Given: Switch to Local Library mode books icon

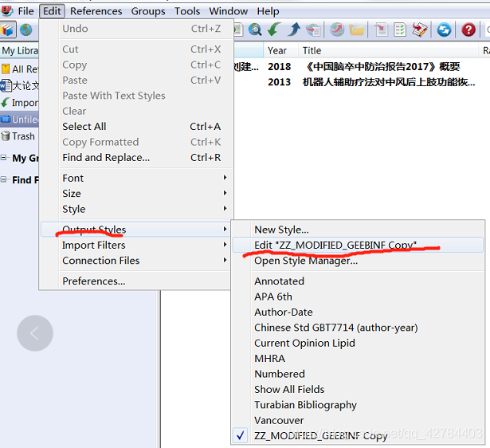Looking at the screenshot, I should (8, 30).
